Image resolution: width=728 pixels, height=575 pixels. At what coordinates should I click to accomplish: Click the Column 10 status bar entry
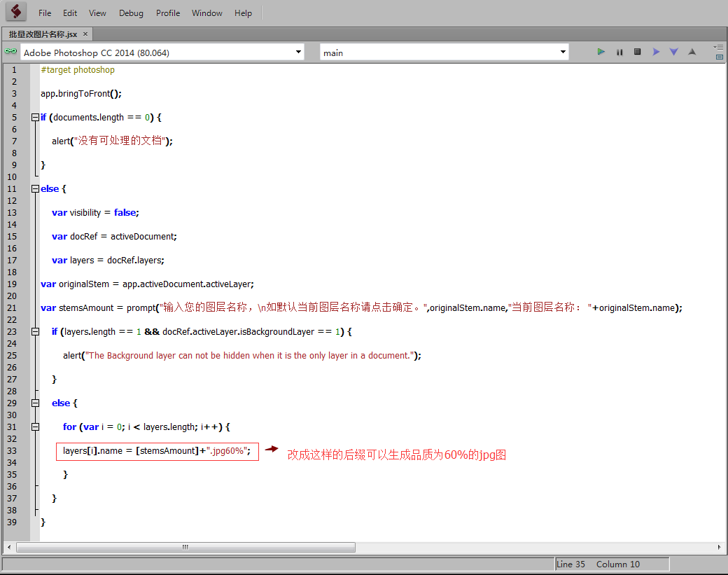coord(618,564)
